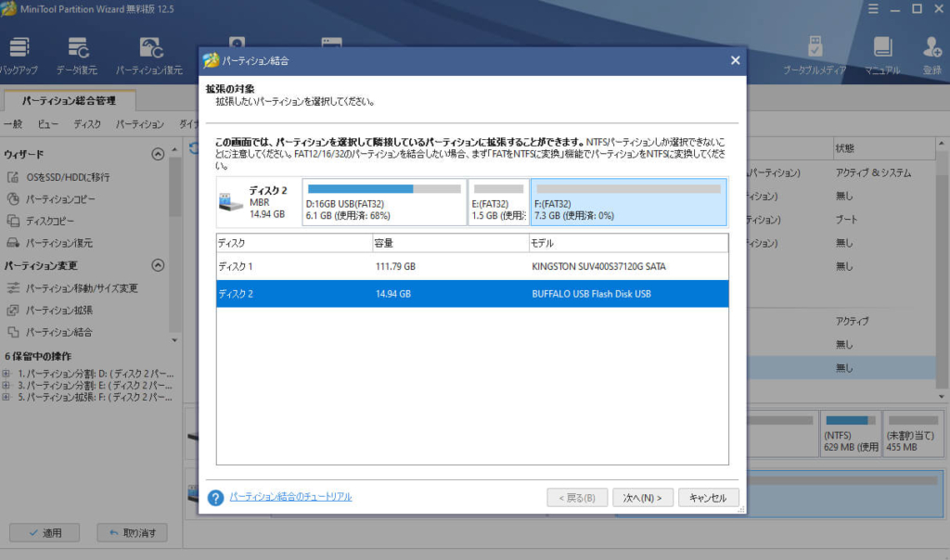Click the OSをSSD/HDDに移行 wizard entry

point(68,177)
